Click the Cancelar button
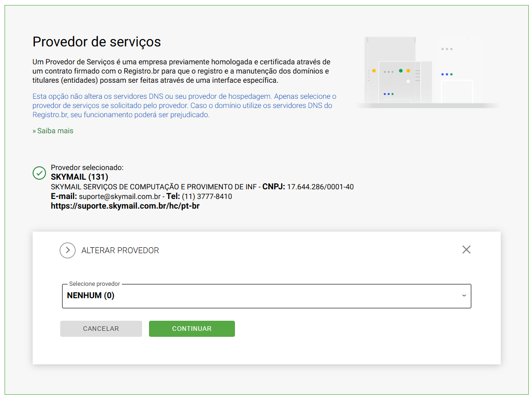Screen dimensions: 532x397 101,329
